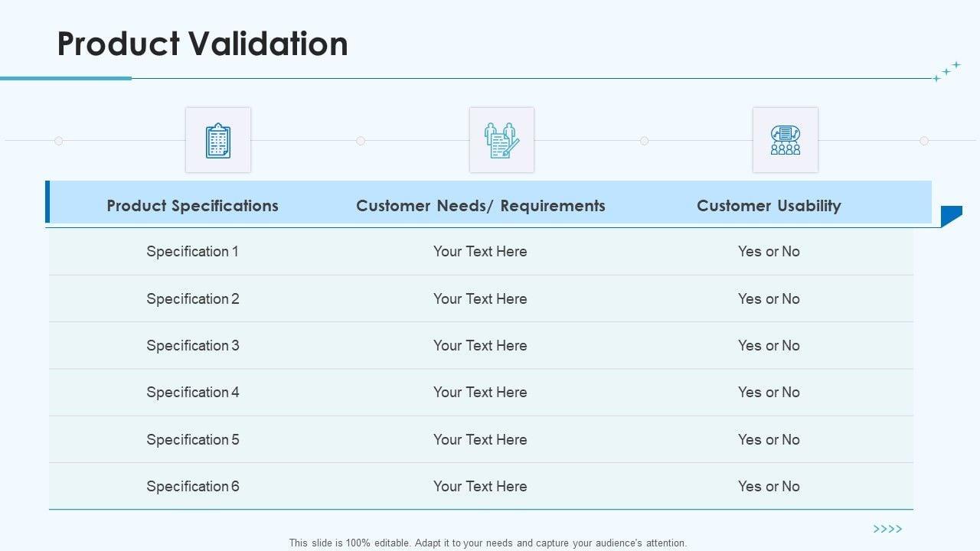Viewport: 980px width, 551px height.
Task: Click the Specification 3 cell
Action: tap(192, 346)
